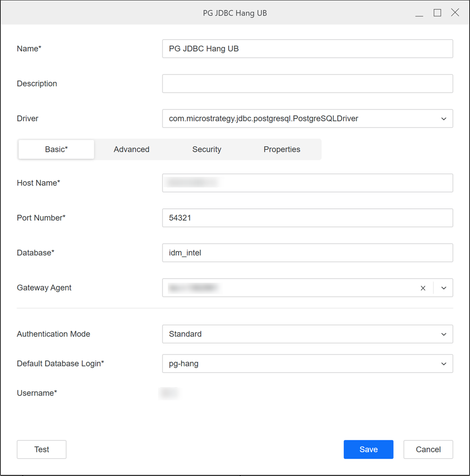
Task: Click the Test connection button
Action: [x=41, y=450]
